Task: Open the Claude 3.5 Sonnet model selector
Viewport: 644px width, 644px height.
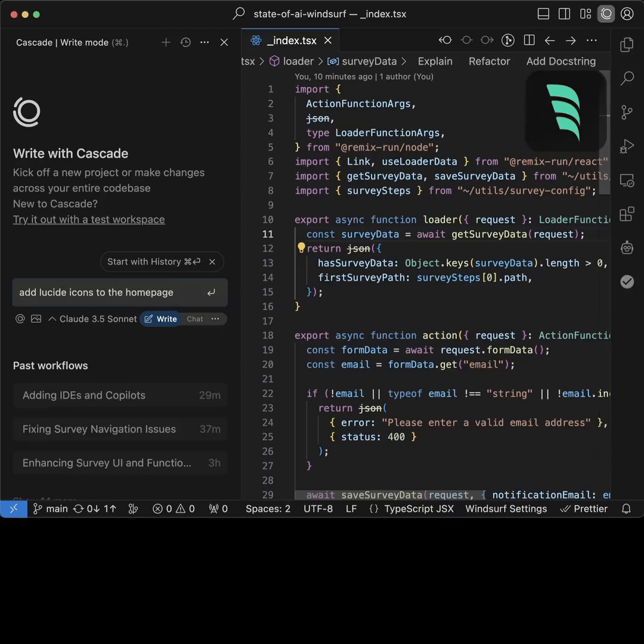Action: click(98, 319)
